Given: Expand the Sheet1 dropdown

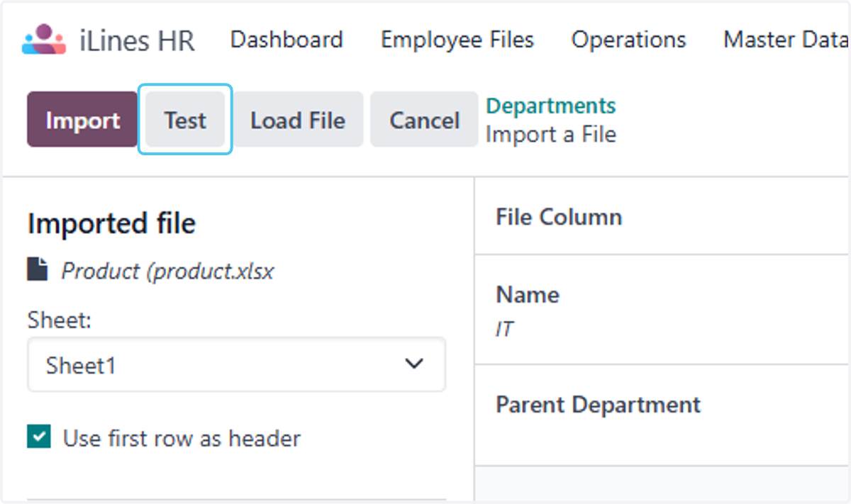Looking at the screenshot, I should click(x=236, y=364).
